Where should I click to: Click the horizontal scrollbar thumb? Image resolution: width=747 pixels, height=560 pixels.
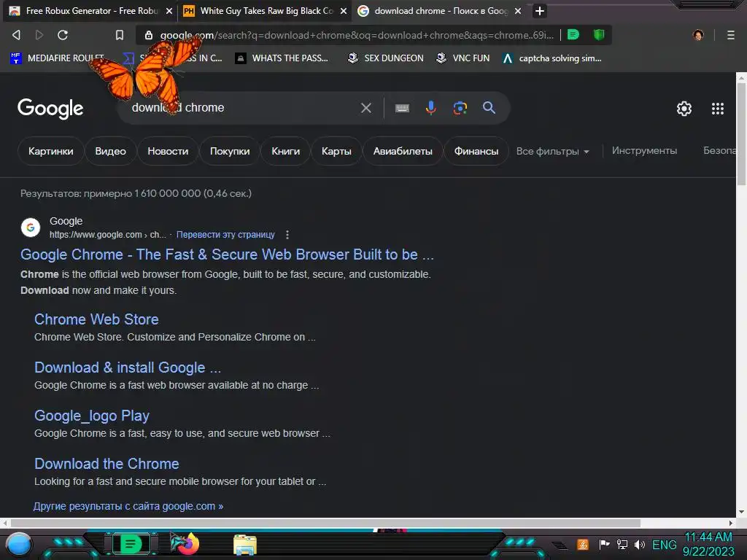325,523
